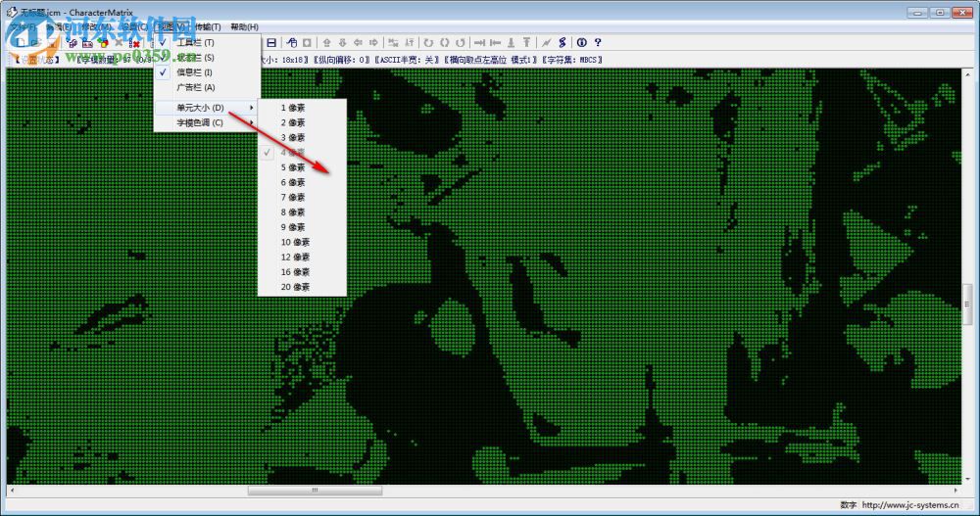The height and width of the screenshot is (516, 980).
Task: Click the help question mark toolbar icon
Action: (x=597, y=43)
